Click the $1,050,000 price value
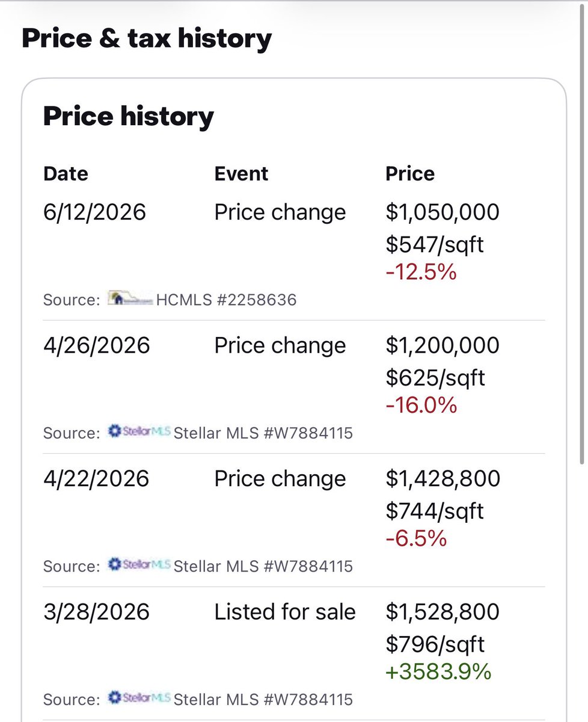This screenshot has width=588, height=722. pos(443,212)
